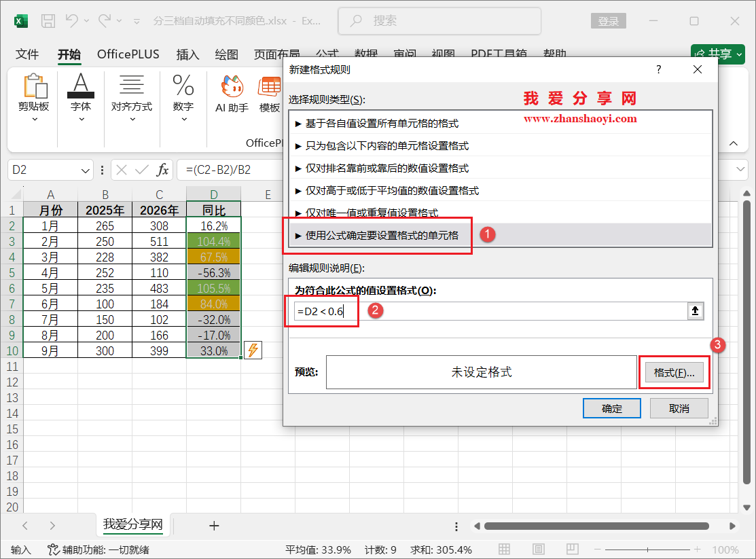The width and height of the screenshot is (756, 559).
Task: Select rule type 使用公式确定要设置格式的单元格
Action: [x=500, y=236]
